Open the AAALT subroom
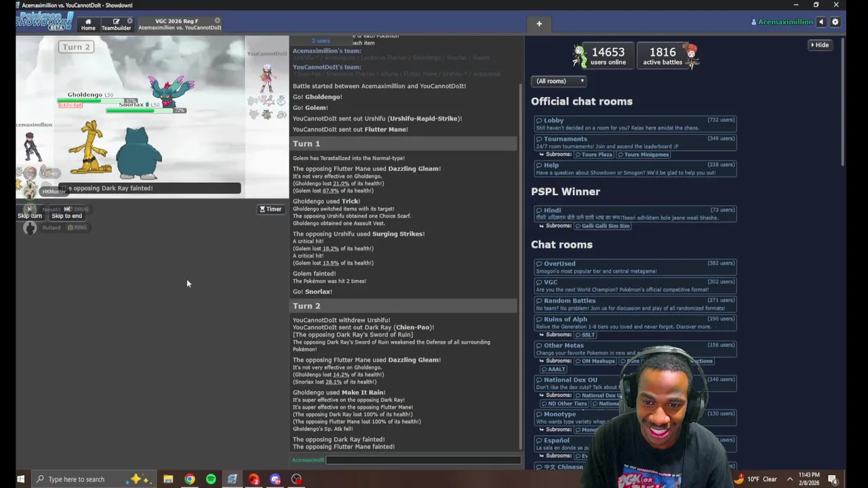The height and width of the screenshot is (488, 868). 554,369
